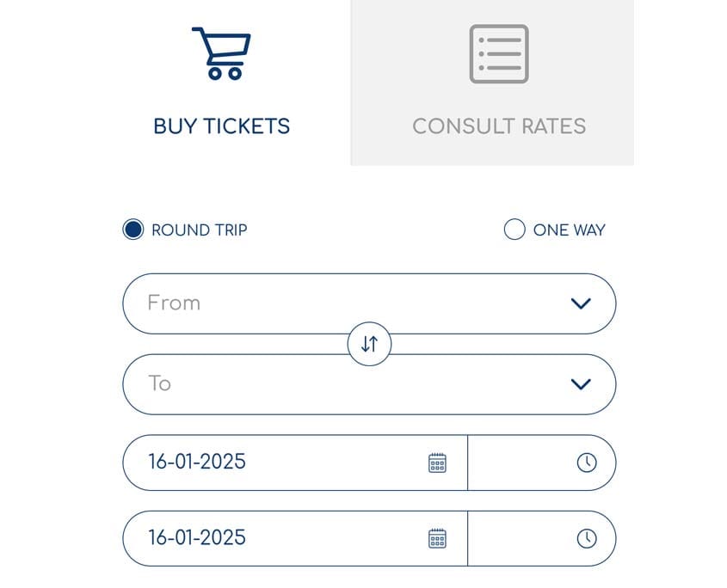Click the rates list icon
Viewport: 727px width, 588px height.
click(x=499, y=54)
